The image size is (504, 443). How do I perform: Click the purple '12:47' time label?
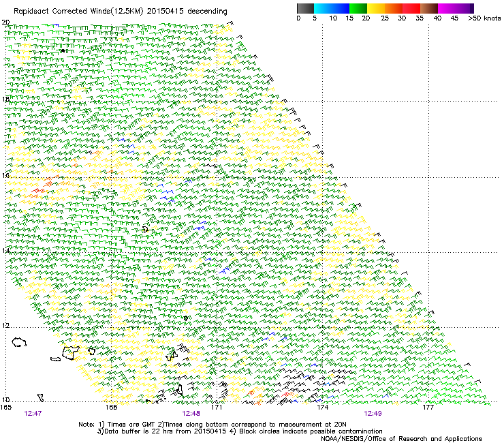pos(33,414)
